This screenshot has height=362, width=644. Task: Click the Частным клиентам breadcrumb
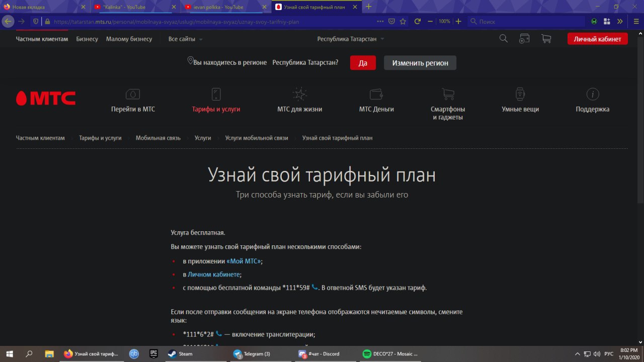(x=40, y=138)
